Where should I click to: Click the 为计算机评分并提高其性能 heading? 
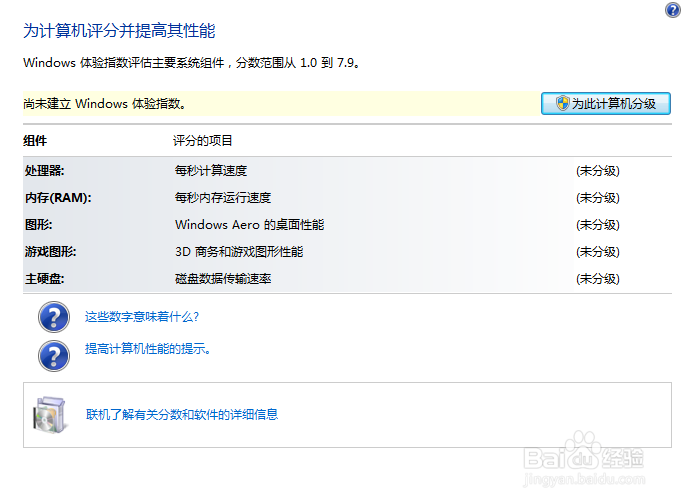tap(119, 31)
